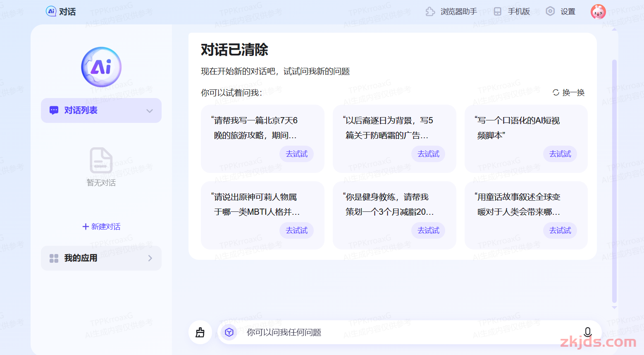The width and height of the screenshot is (644, 355).
Task: Open the 浏览器助手 puzzle icon
Action: [x=430, y=12]
